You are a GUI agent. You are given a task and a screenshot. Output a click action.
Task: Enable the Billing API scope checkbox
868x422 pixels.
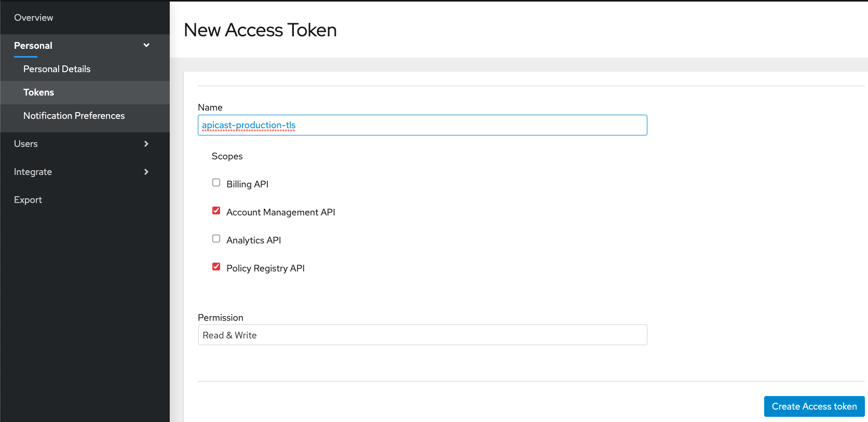[x=216, y=183]
